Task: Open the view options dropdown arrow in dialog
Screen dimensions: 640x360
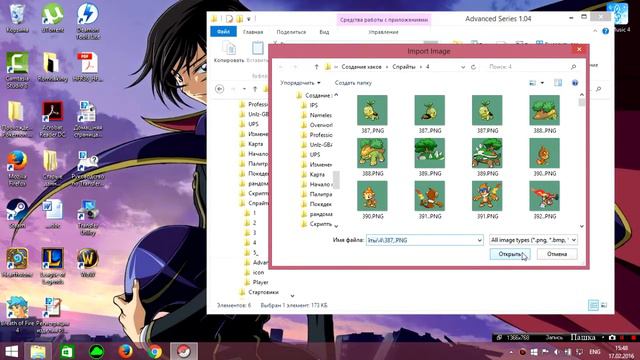Action: pos(542,83)
